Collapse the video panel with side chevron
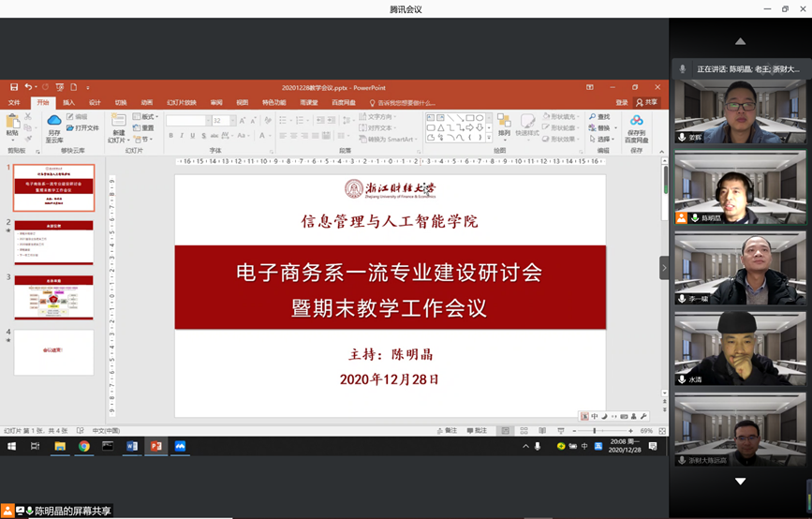 pos(664,267)
